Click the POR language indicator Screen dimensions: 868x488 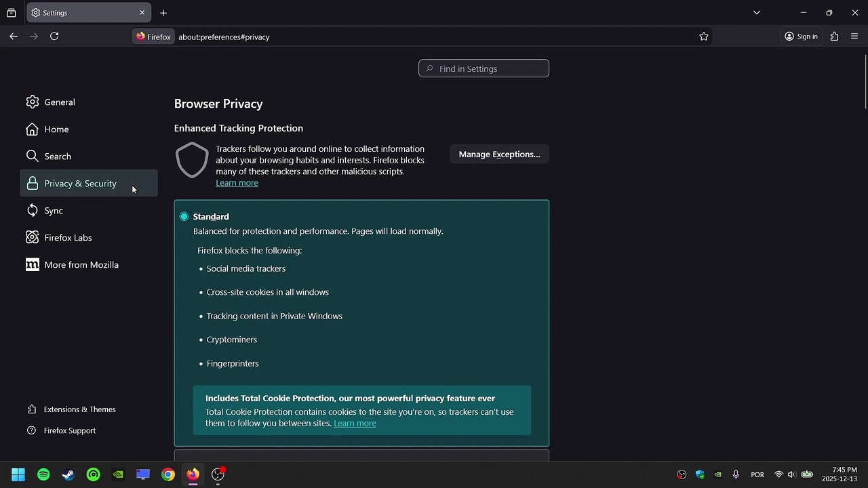[x=757, y=474]
